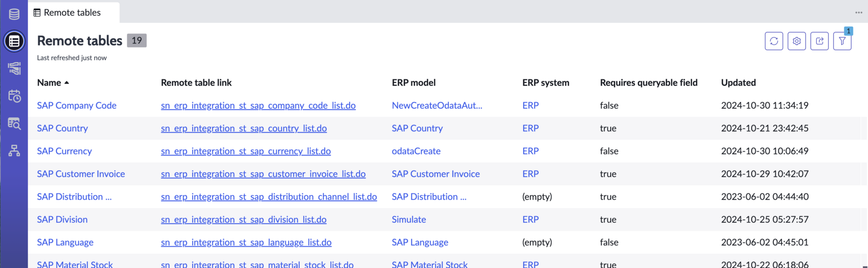Open SAP Division record

coord(62,219)
